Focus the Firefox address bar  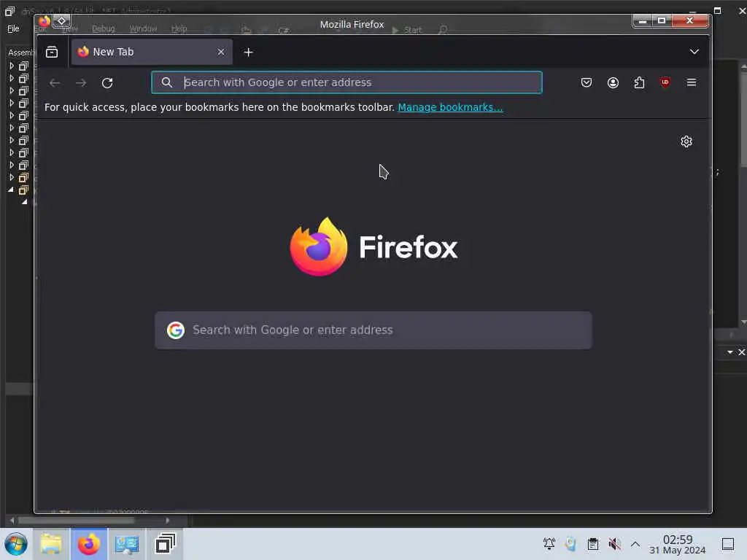pyautogui.click(x=347, y=82)
